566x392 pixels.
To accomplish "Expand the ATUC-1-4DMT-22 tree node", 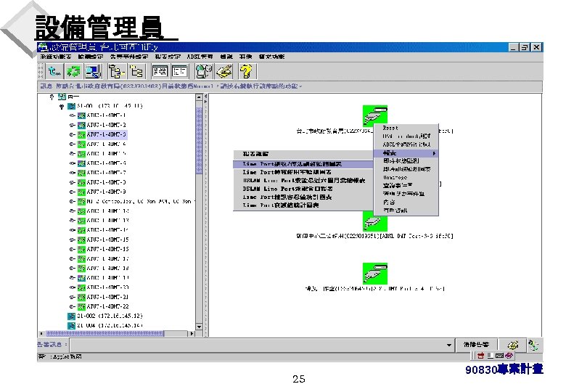I will click(72, 307).
